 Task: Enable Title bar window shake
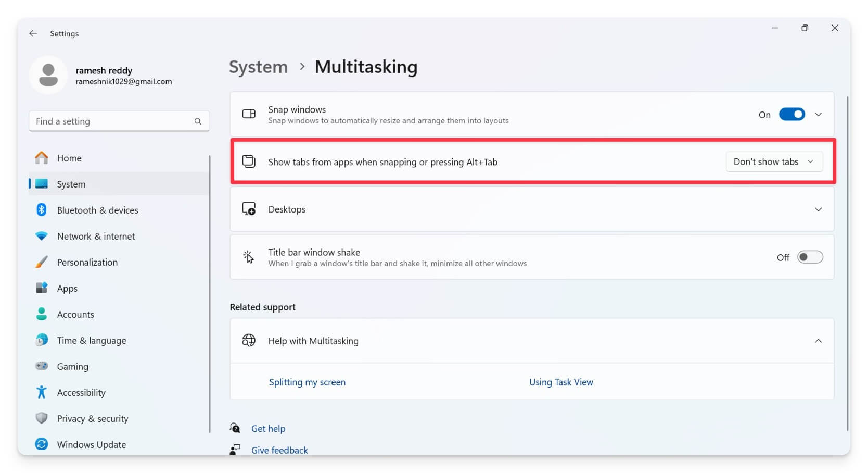pos(810,257)
